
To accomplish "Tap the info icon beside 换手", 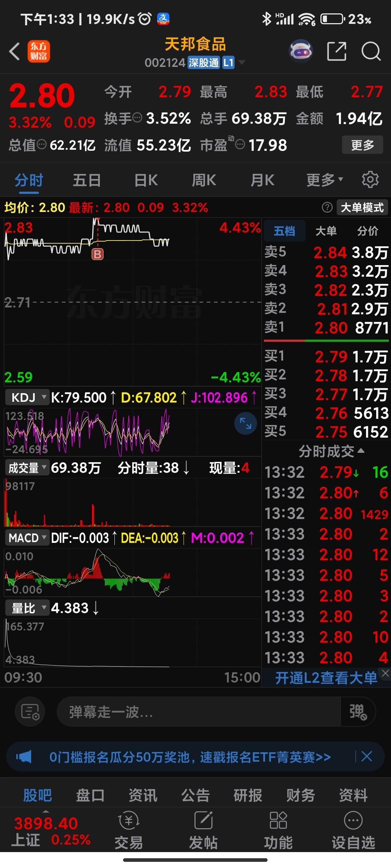I will click(x=137, y=118).
